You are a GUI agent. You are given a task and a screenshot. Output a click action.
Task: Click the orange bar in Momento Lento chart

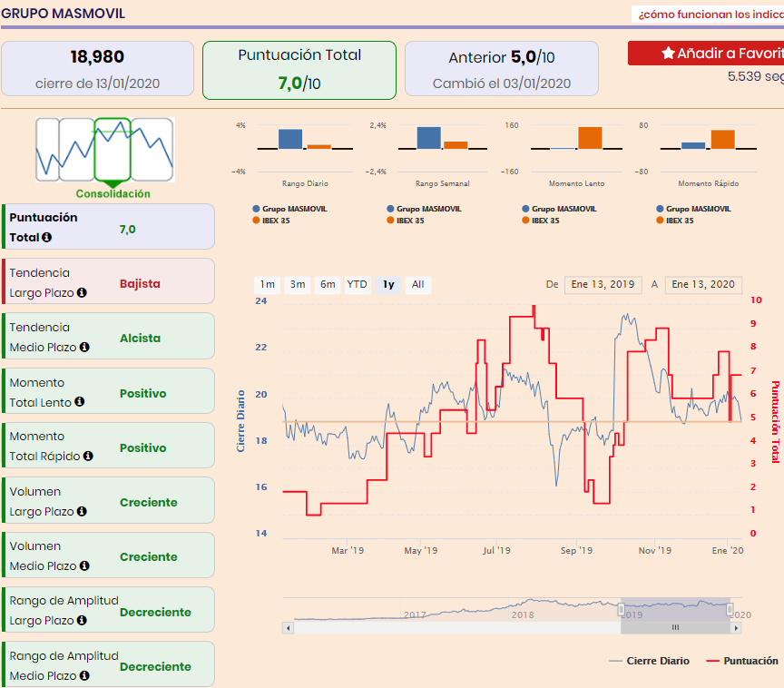click(590, 138)
